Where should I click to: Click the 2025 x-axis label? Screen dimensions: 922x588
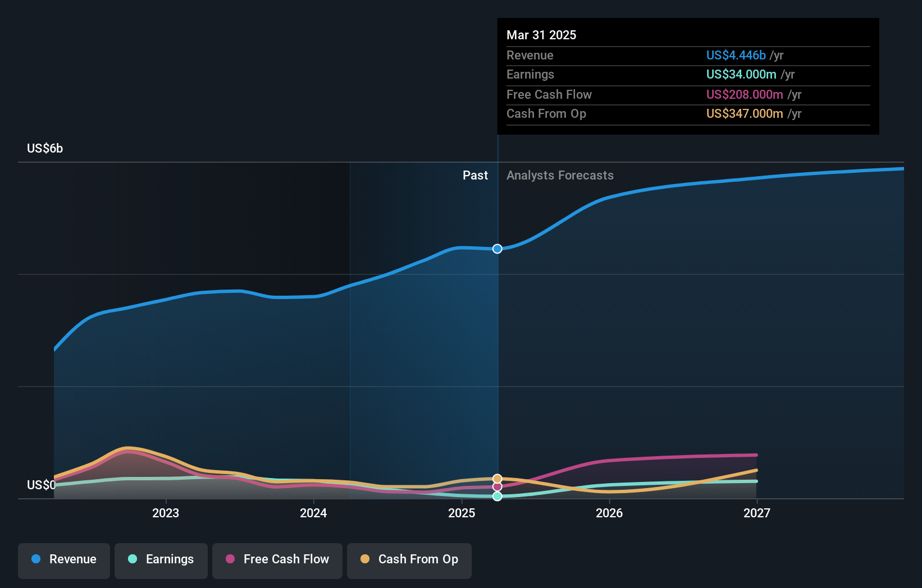pos(462,513)
